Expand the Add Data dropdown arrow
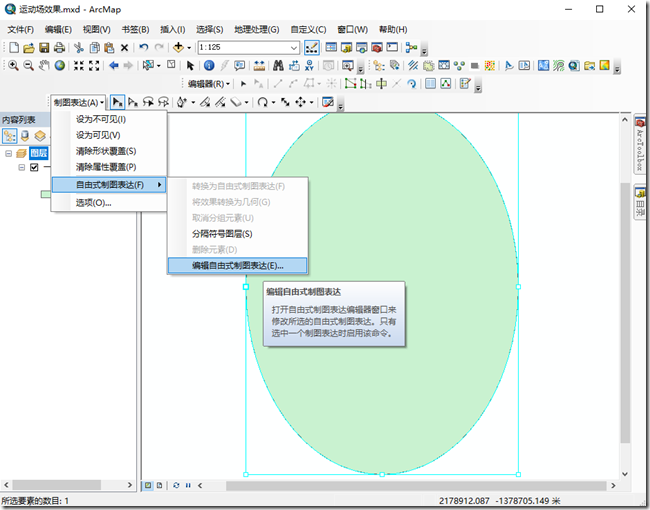 [x=189, y=48]
